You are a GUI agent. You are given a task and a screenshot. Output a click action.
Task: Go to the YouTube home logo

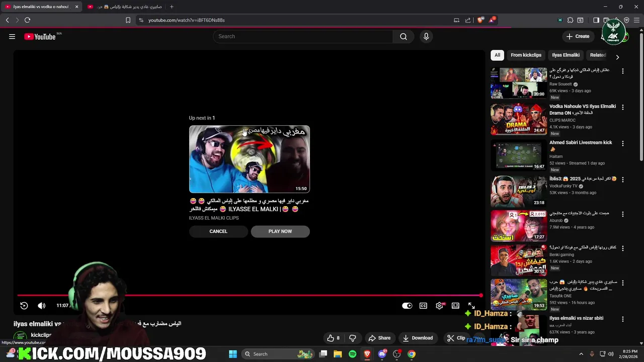point(40,36)
